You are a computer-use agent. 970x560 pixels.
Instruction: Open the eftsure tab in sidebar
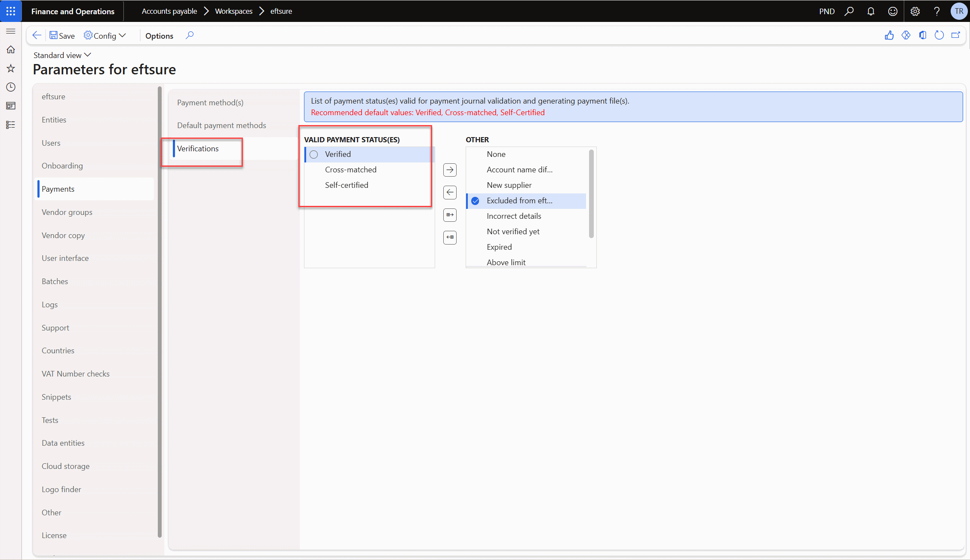click(95, 97)
